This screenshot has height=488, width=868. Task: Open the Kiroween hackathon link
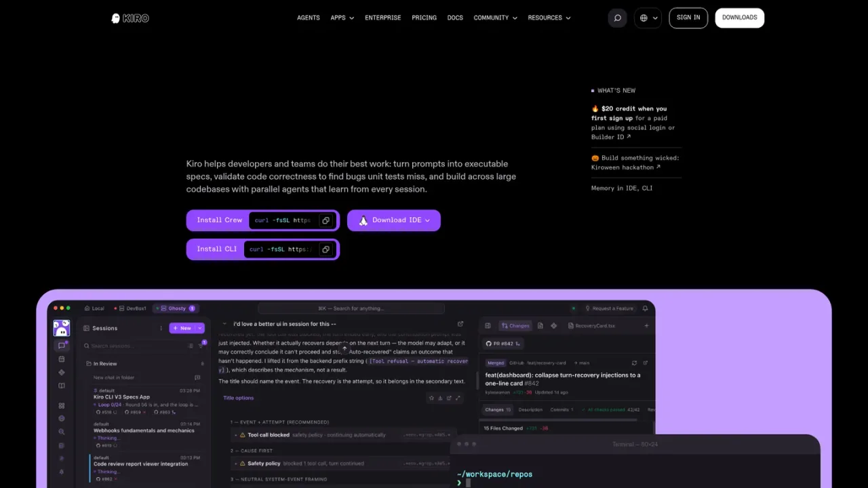point(635,163)
